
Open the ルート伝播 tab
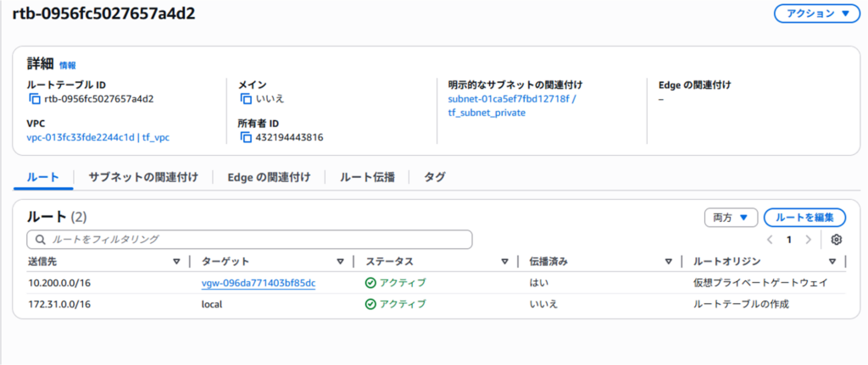tap(367, 177)
